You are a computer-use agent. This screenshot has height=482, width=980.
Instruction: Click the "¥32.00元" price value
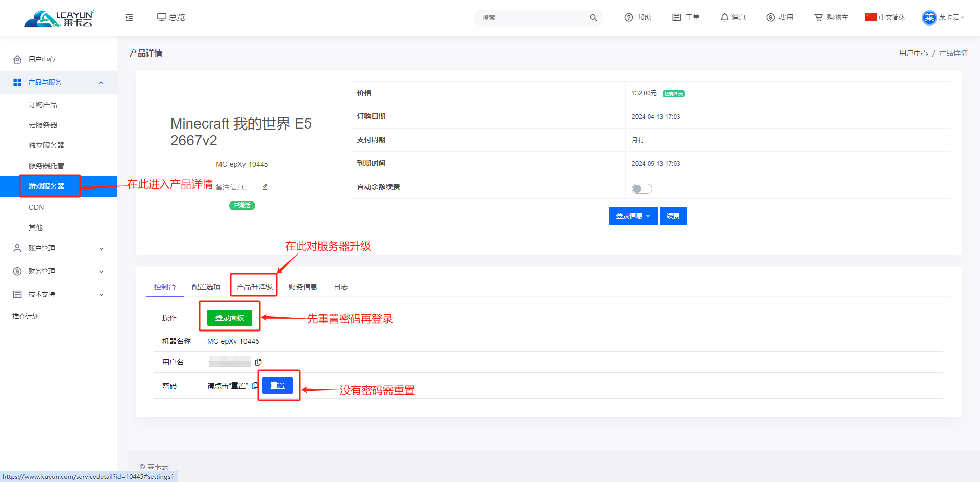[644, 93]
